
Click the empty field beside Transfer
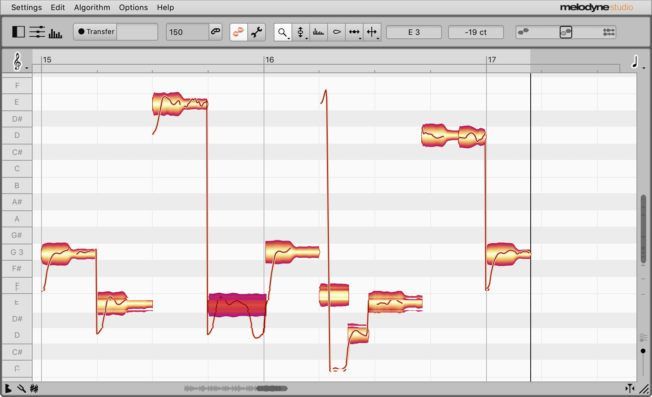click(137, 32)
